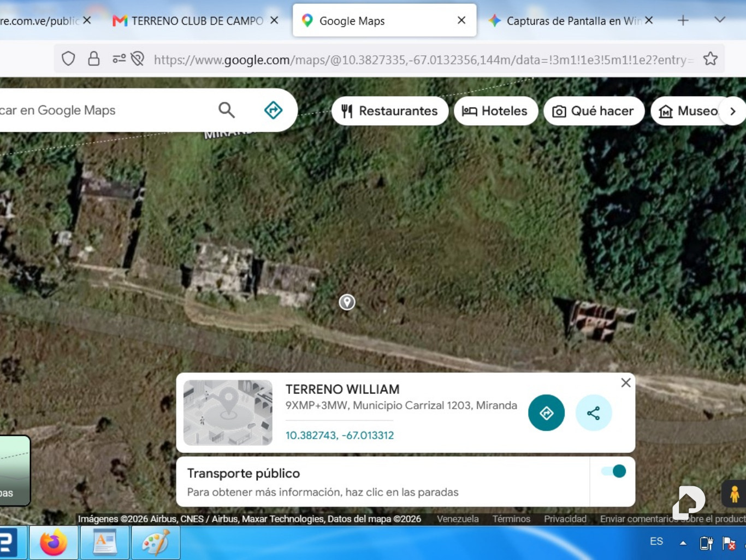This screenshot has height=560, width=746.
Task: Click the Action Center flag icon
Action: tap(729, 543)
